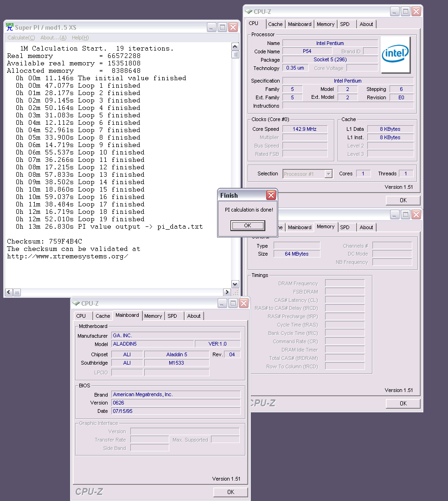Image resolution: width=448 pixels, height=501 pixels.
Task: Switch to Memory tab in top CPU-Z window
Action: pos(325,24)
